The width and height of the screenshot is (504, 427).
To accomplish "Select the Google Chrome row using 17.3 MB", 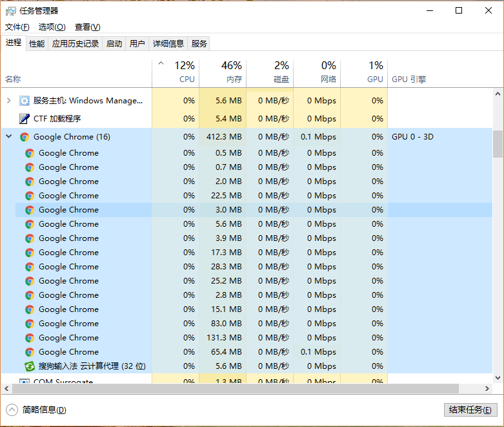I will pyautogui.click(x=254, y=253).
